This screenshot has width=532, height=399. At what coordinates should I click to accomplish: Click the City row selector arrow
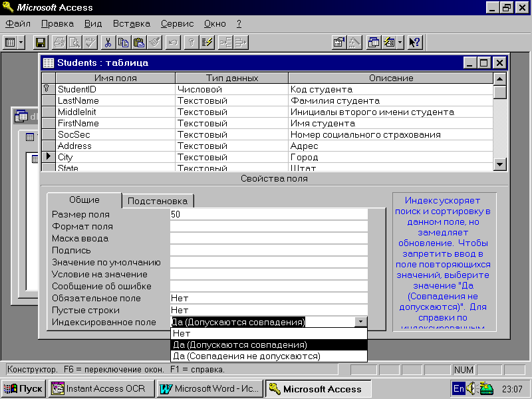pyautogui.click(x=49, y=157)
